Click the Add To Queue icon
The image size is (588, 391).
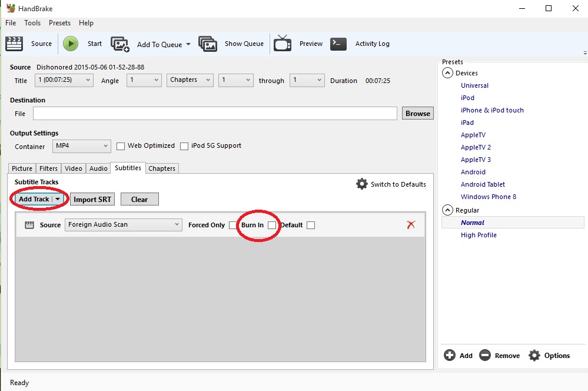pos(120,44)
